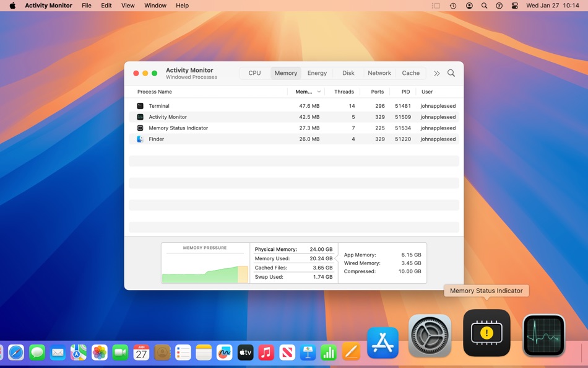Open the Clock icon in the menu bar

[453, 6]
